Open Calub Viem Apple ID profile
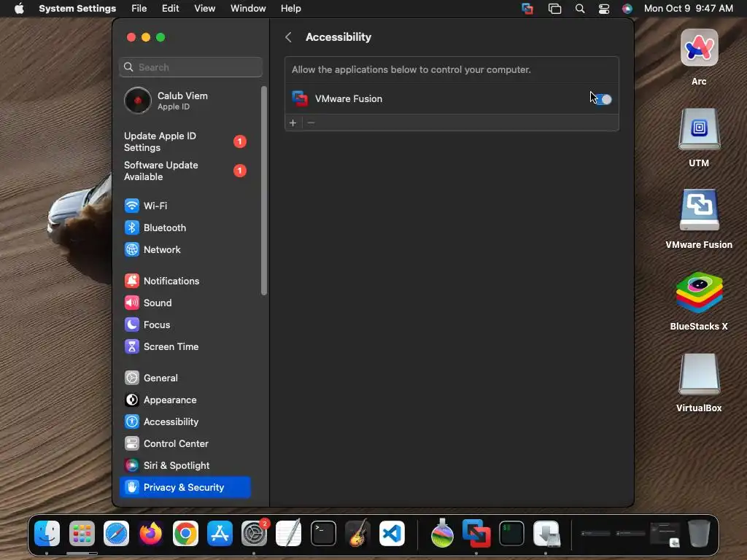Image resolution: width=747 pixels, height=560 pixels. click(x=187, y=101)
